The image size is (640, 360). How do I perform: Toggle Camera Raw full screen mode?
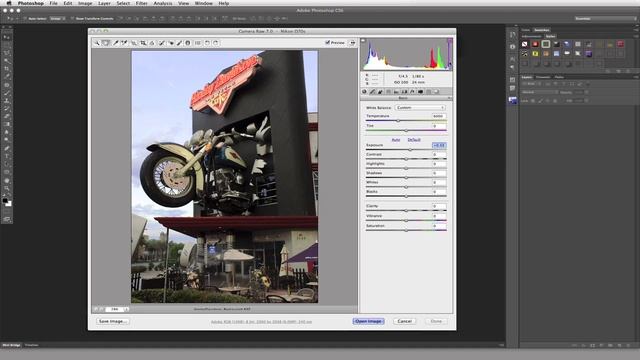(352, 43)
